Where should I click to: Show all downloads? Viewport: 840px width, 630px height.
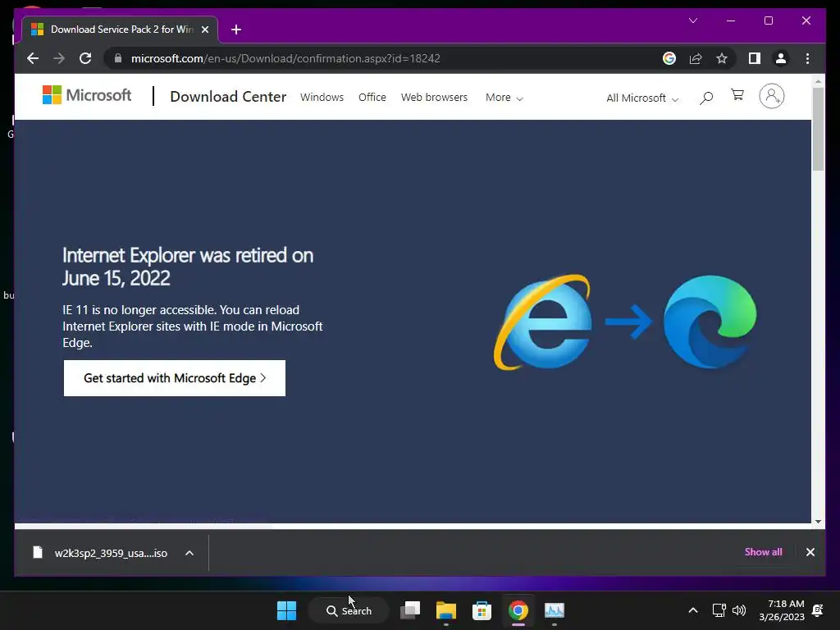(x=763, y=552)
